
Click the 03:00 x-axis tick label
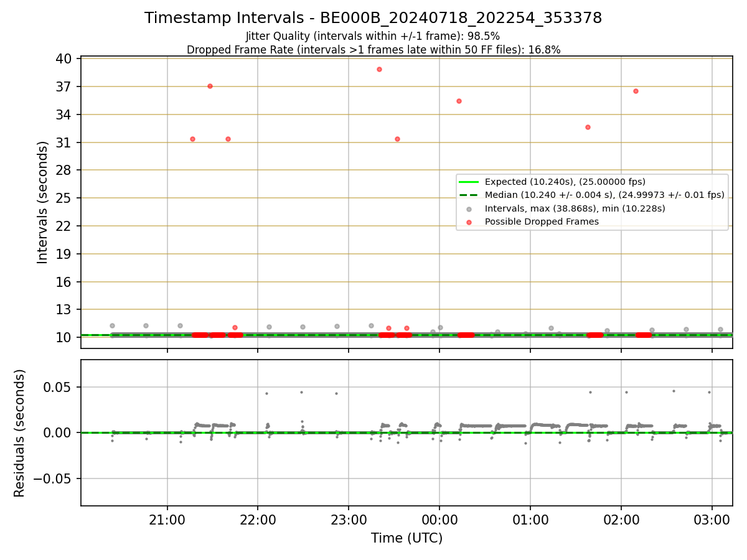712,520
